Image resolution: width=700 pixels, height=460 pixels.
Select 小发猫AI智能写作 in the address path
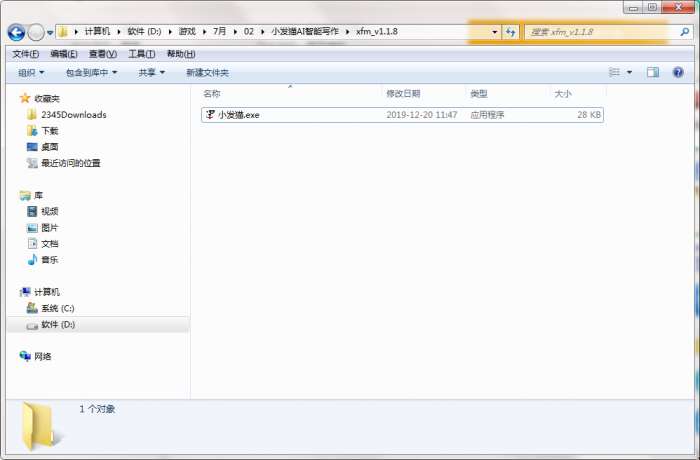[305, 32]
